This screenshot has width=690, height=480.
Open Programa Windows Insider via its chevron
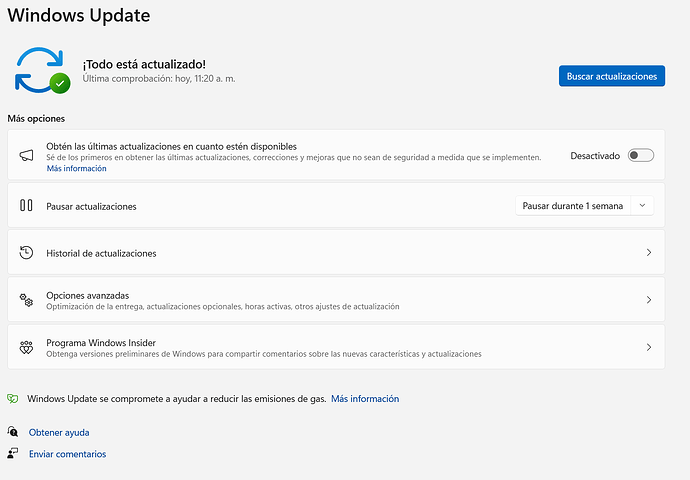pyautogui.click(x=649, y=347)
